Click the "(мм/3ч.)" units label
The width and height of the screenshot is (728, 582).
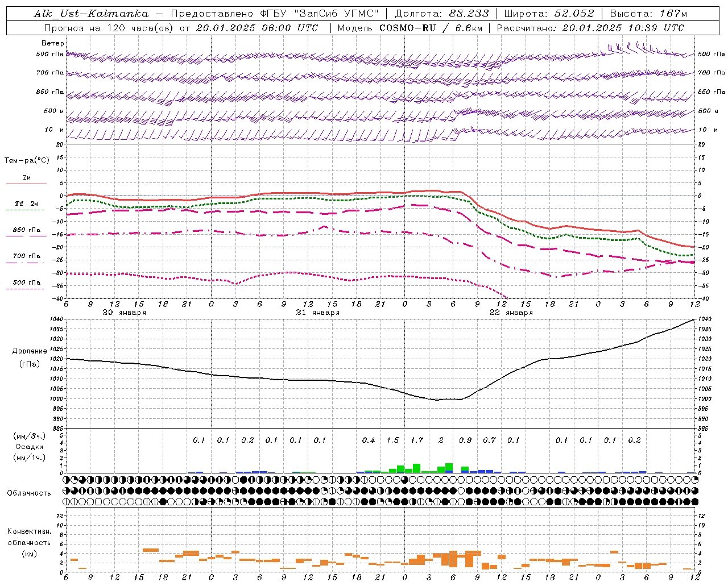coord(30,436)
